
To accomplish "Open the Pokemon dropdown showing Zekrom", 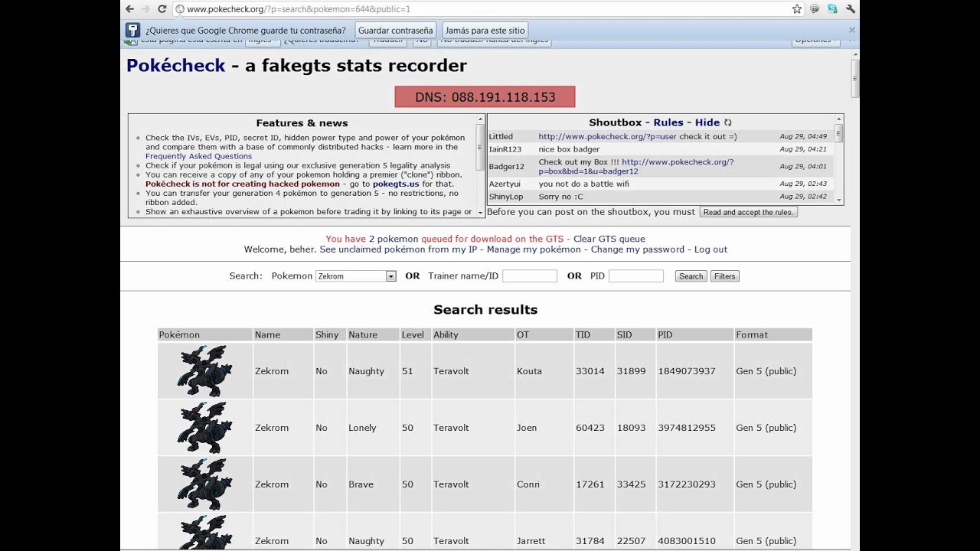I will 355,276.
